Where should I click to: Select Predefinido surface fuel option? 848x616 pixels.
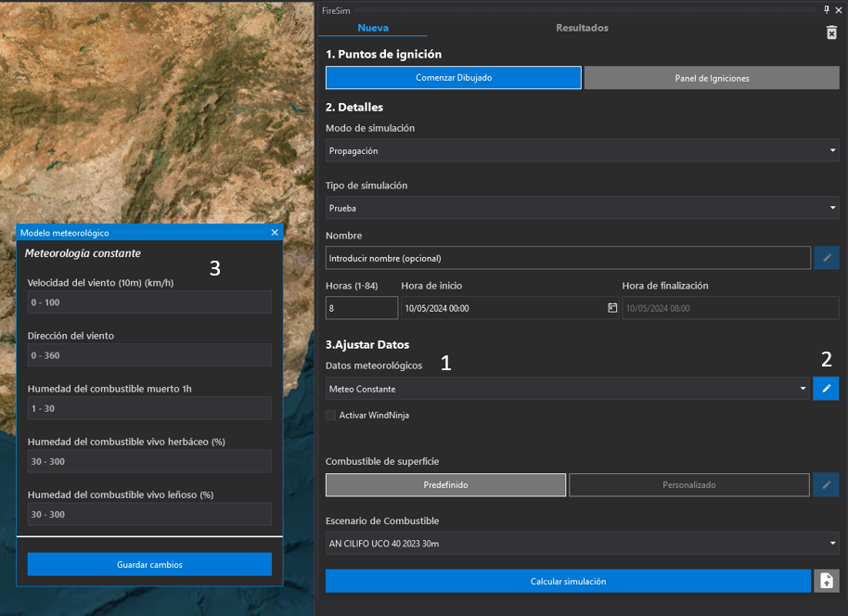445,484
